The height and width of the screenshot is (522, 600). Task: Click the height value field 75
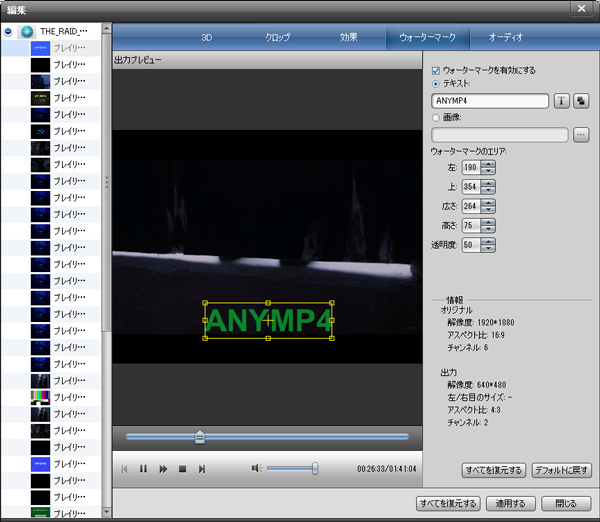[471, 226]
